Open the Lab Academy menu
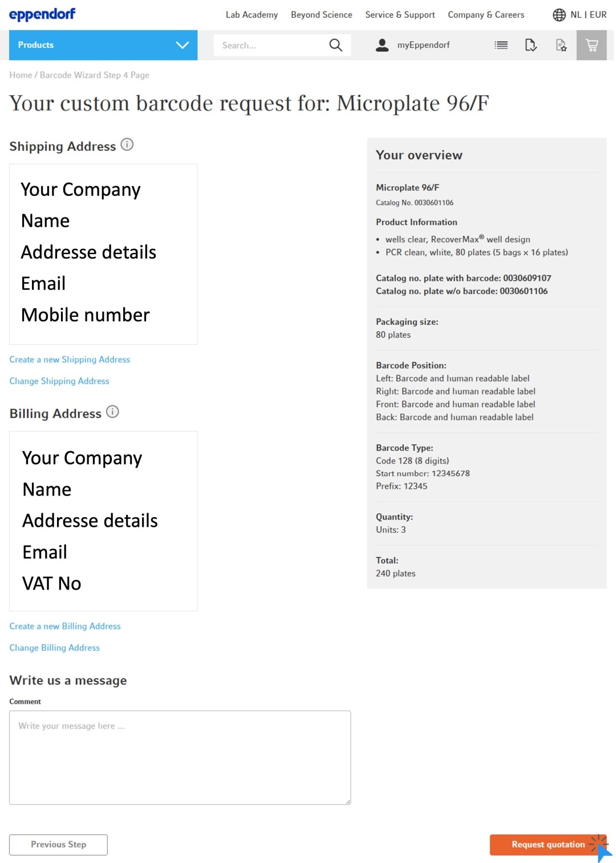This screenshot has height=863, width=616. [x=252, y=15]
